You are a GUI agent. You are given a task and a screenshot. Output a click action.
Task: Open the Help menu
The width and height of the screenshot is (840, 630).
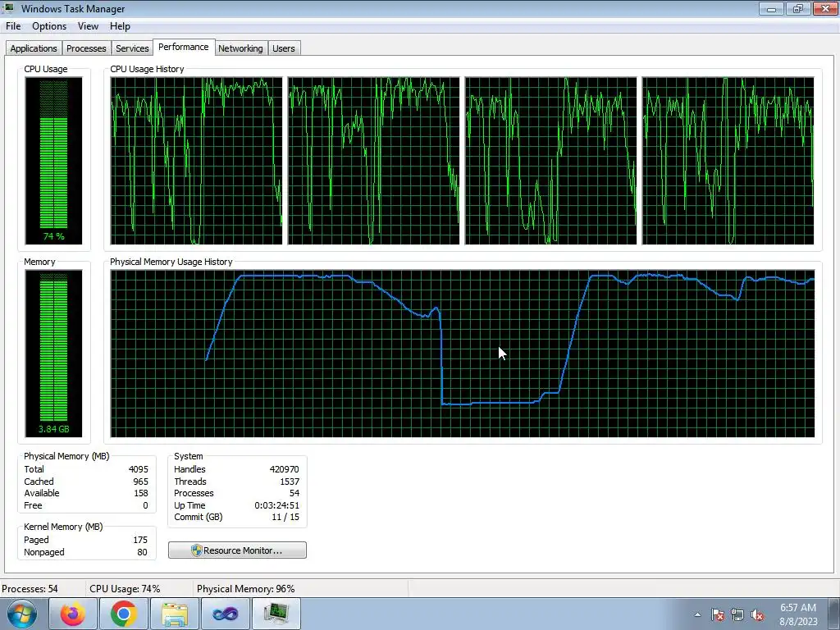(120, 26)
